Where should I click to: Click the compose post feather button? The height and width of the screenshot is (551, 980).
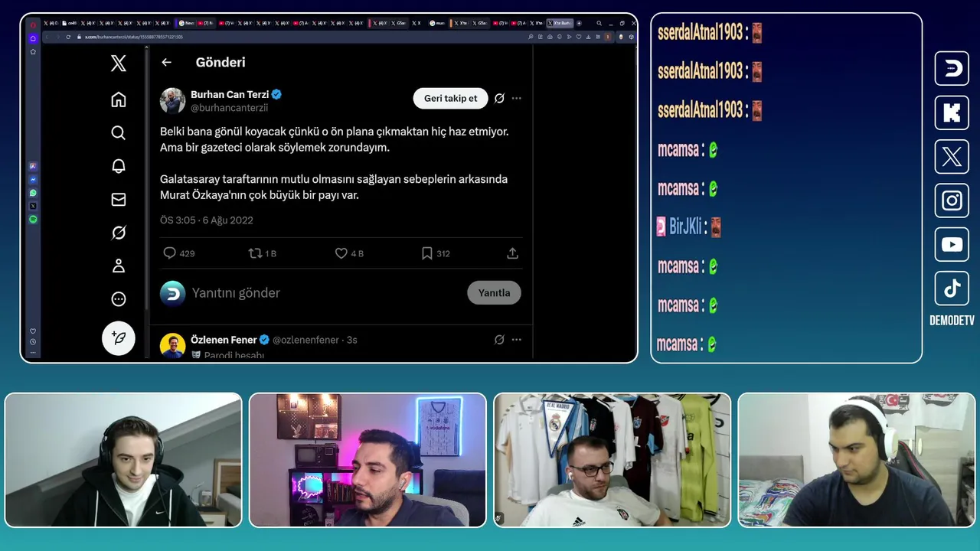(119, 338)
